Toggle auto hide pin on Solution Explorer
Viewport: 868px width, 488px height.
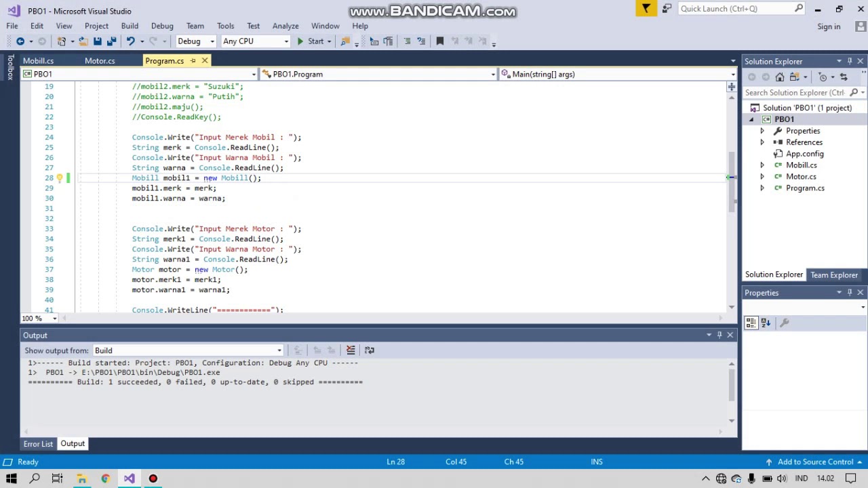(850, 62)
